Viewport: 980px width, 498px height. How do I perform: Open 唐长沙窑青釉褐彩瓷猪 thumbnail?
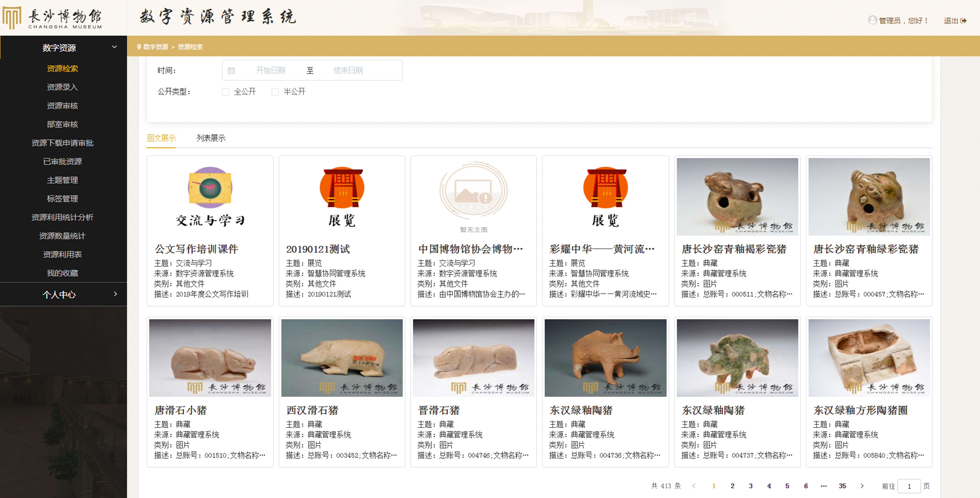click(x=737, y=197)
